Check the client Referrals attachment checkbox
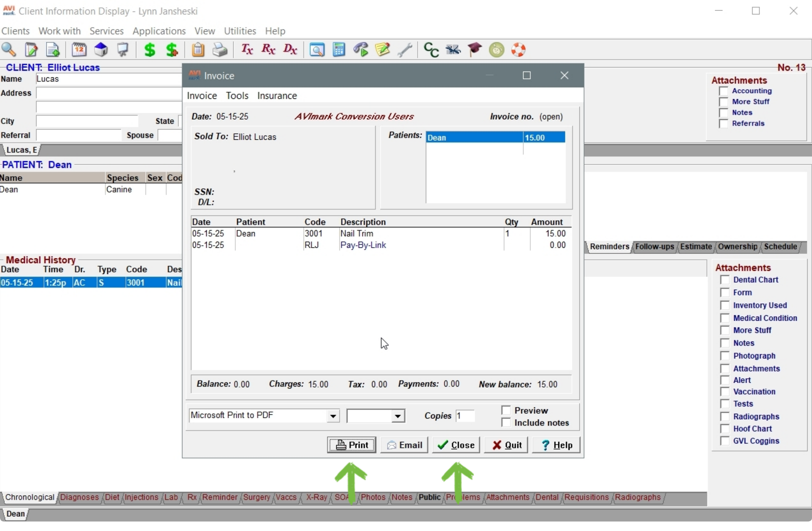Viewport: 812px width, 531px height. click(x=723, y=124)
